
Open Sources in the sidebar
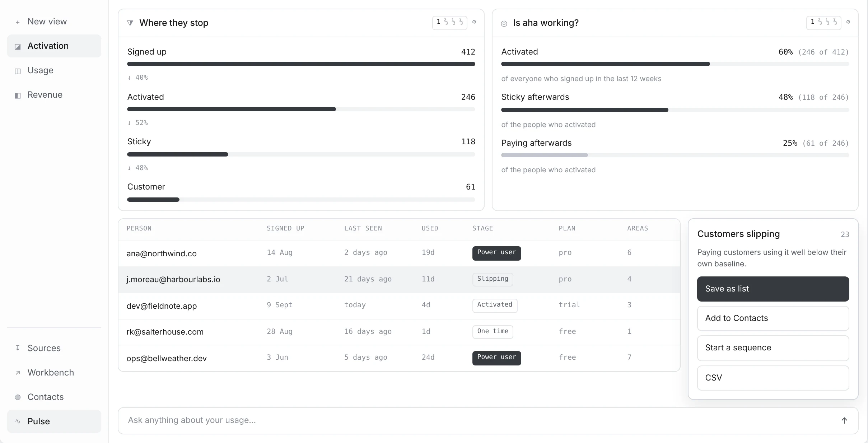tap(54, 348)
